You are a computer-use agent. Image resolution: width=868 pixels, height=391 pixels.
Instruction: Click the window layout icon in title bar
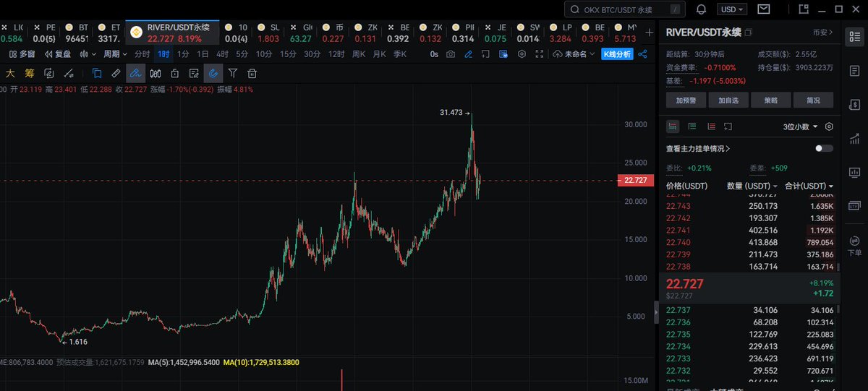804,9
